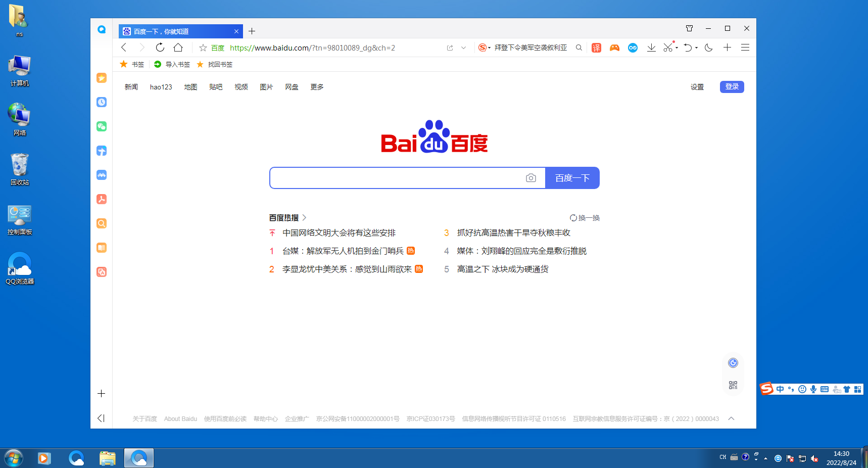Close the 百度一下 tab

pos(236,31)
